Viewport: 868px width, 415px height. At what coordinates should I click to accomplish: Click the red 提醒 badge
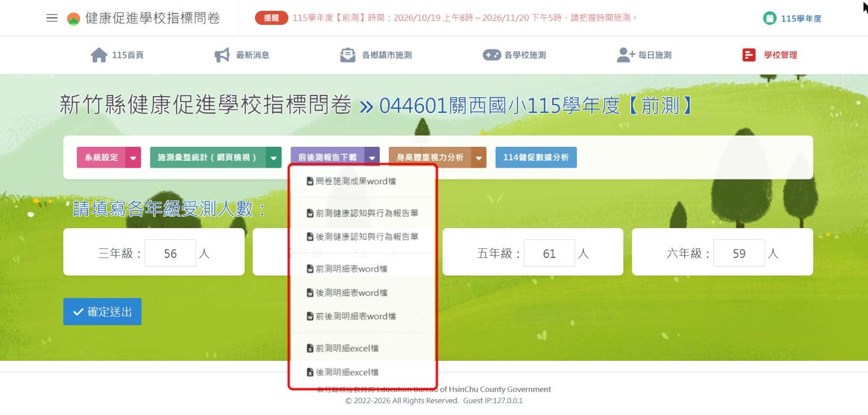pyautogui.click(x=272, y=18)
